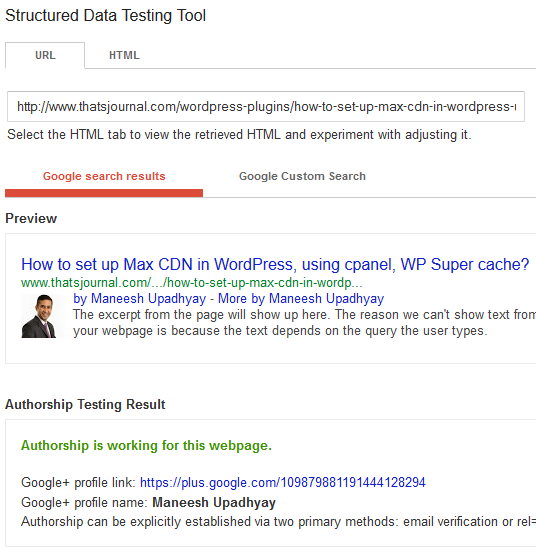The width and height of the screenshot is (536, 557).
Task: Switch to the URL tab
Action: coord(45,55)
